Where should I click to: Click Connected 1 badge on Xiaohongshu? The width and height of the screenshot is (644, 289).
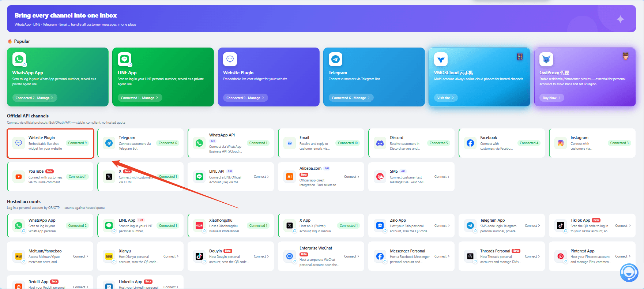tap(258, 226)
